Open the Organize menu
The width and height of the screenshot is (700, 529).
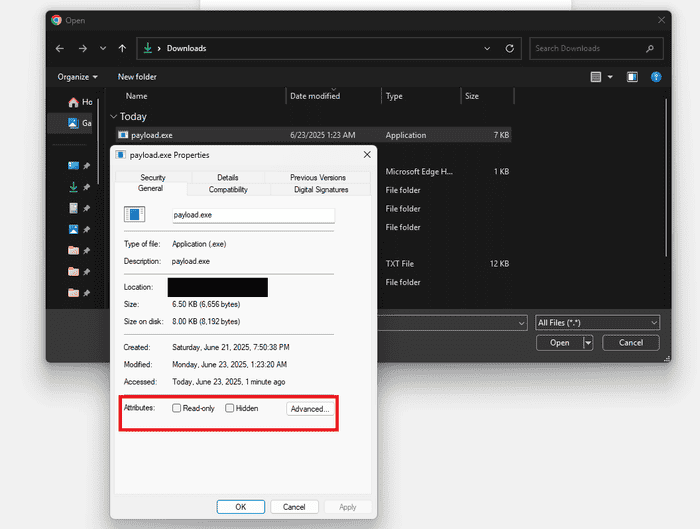coord(77,77)
